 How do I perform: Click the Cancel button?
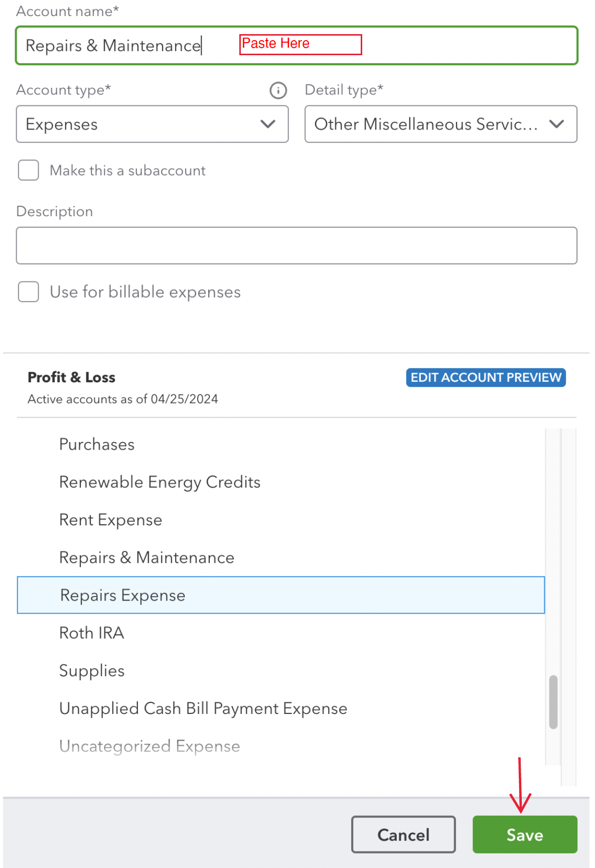(x=403, y=834)
